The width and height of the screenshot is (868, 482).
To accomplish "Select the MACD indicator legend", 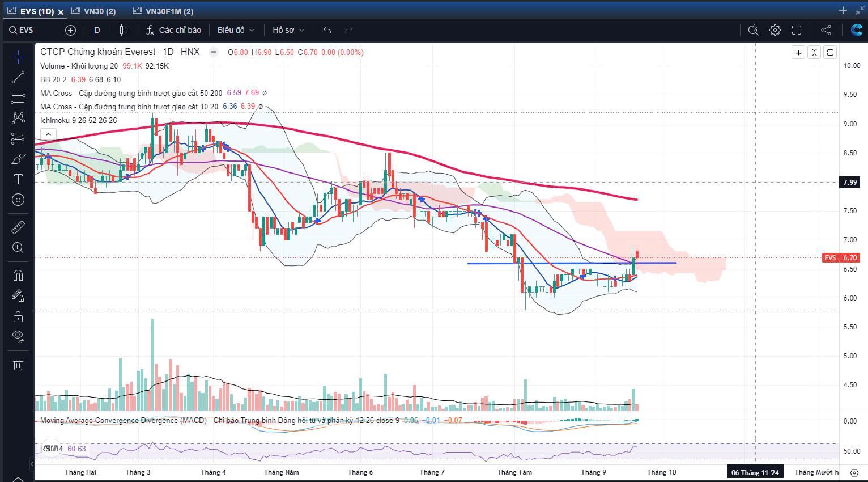I will click(x=220, y=420).
